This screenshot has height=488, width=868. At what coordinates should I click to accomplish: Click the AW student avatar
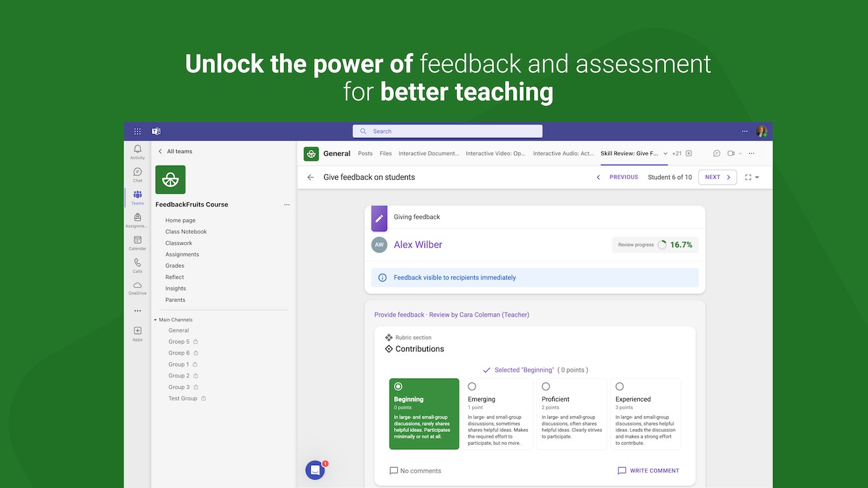click(x=379, y=245)
